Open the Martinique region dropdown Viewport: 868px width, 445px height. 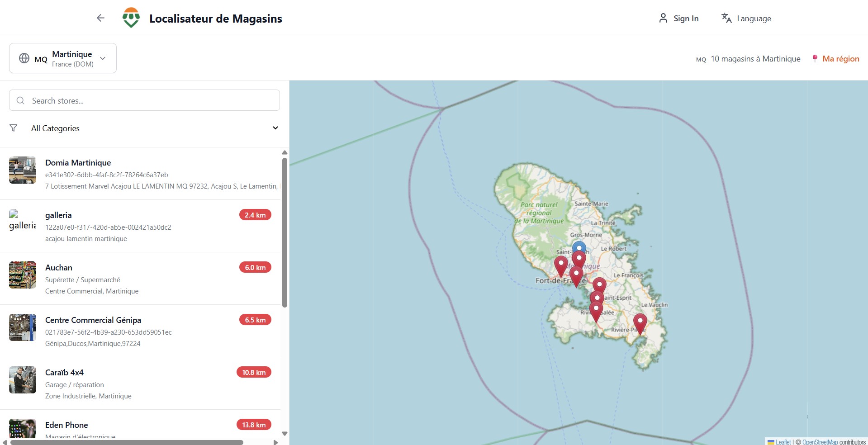point(63,58)
